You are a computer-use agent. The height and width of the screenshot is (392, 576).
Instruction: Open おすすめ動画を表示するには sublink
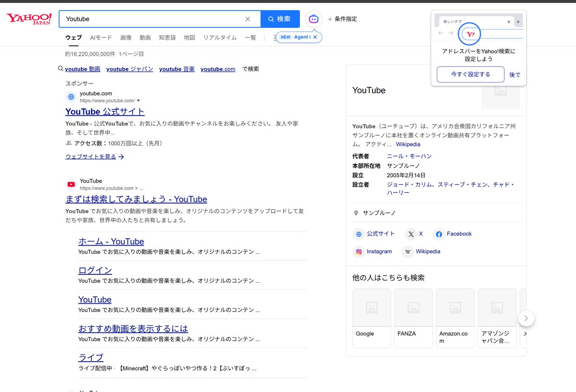pyautogui.click(x=133, y=329)
